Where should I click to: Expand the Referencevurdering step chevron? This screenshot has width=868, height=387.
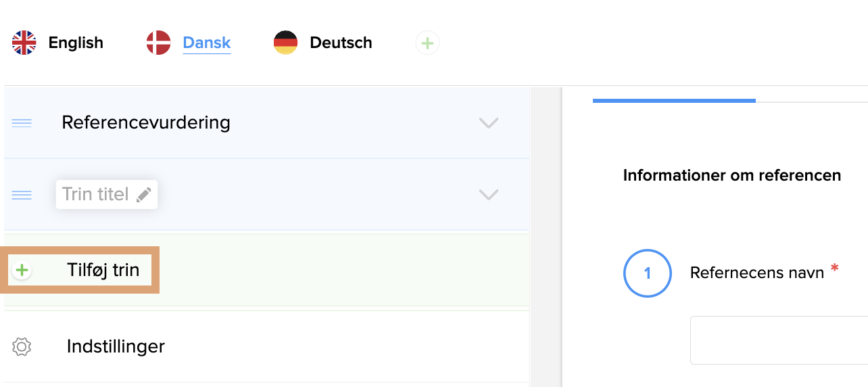coord(488,123)
